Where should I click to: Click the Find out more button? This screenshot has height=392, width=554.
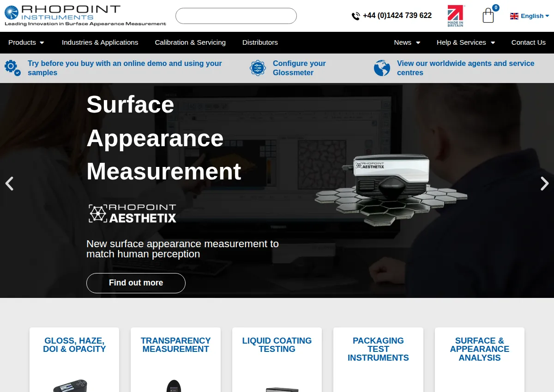tap(136, 283)
